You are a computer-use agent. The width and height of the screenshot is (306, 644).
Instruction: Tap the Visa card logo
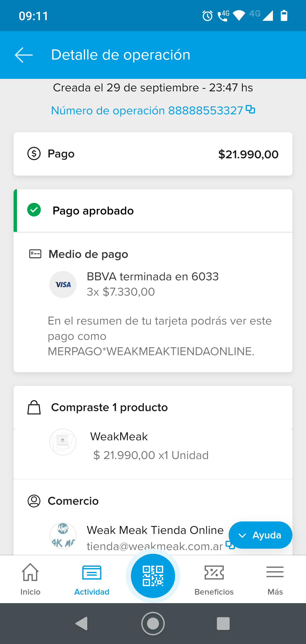pos(63,285)
